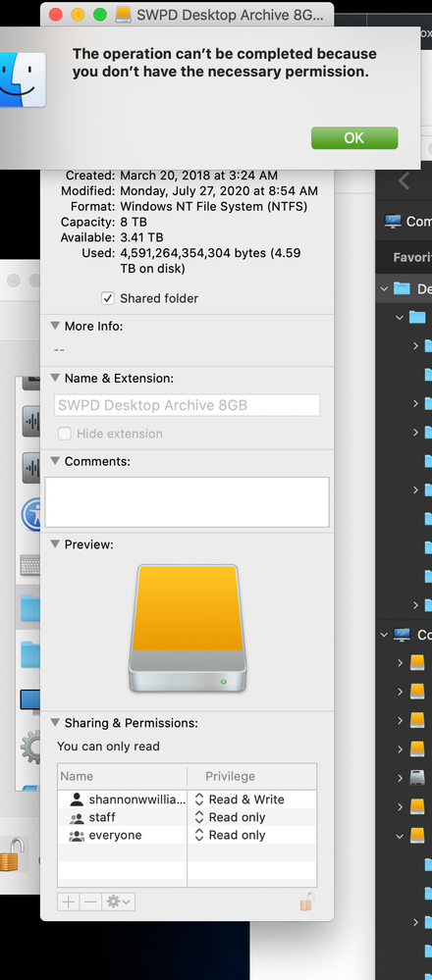Collapse the De... folder in dark Finder sidebar
The height and width of the screenshot is (980, 432).
[384, 288]
